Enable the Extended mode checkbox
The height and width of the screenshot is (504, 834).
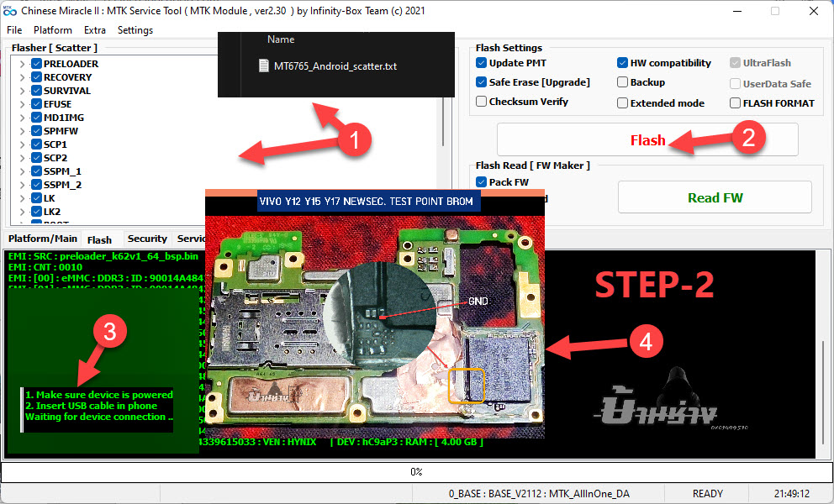point(622,102)
